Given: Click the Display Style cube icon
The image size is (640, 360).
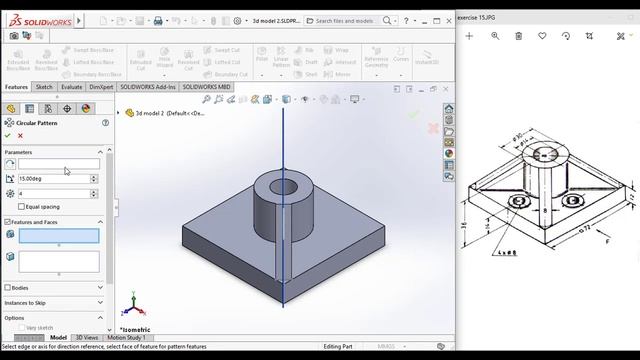Looking at the screenshot, I should 287,99.
